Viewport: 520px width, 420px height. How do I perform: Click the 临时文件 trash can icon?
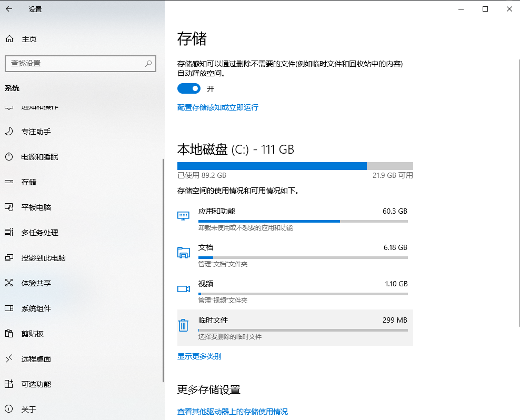tap(183, 325)
